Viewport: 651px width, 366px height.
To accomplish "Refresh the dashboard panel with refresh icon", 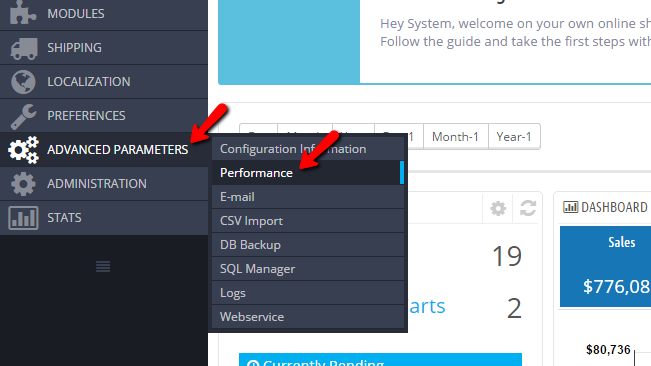I will click(528, 208).
